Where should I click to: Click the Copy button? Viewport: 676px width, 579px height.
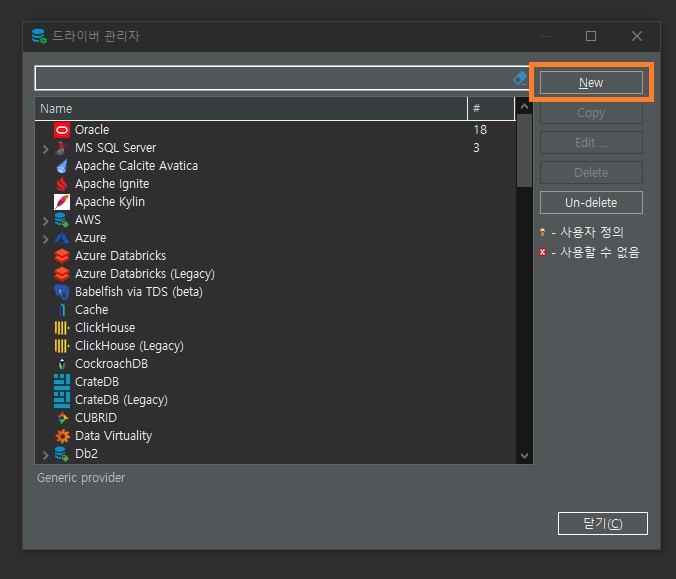[591, 113]
